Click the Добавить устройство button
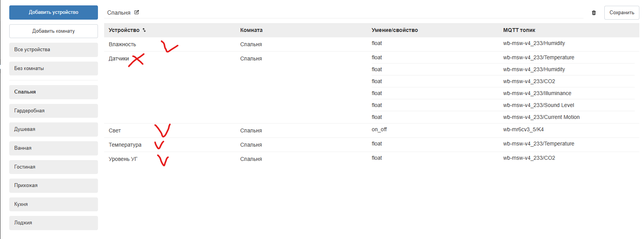Viewport: 644px width, 239px height. pyautogui.click(x=54, y=12)
